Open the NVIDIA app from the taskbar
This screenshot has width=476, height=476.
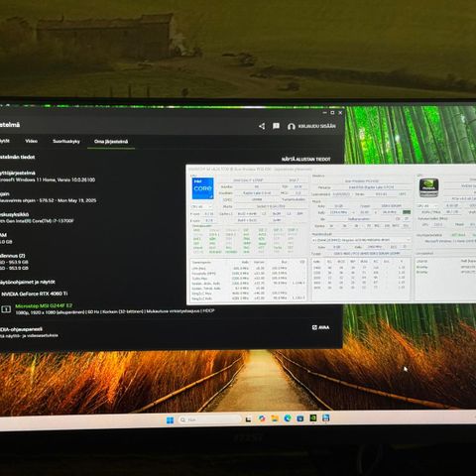click(312, 418)
